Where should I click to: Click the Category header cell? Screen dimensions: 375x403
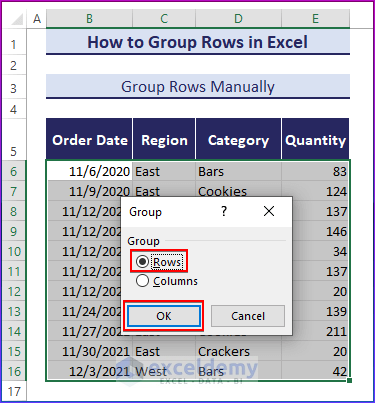pos(238,139)
